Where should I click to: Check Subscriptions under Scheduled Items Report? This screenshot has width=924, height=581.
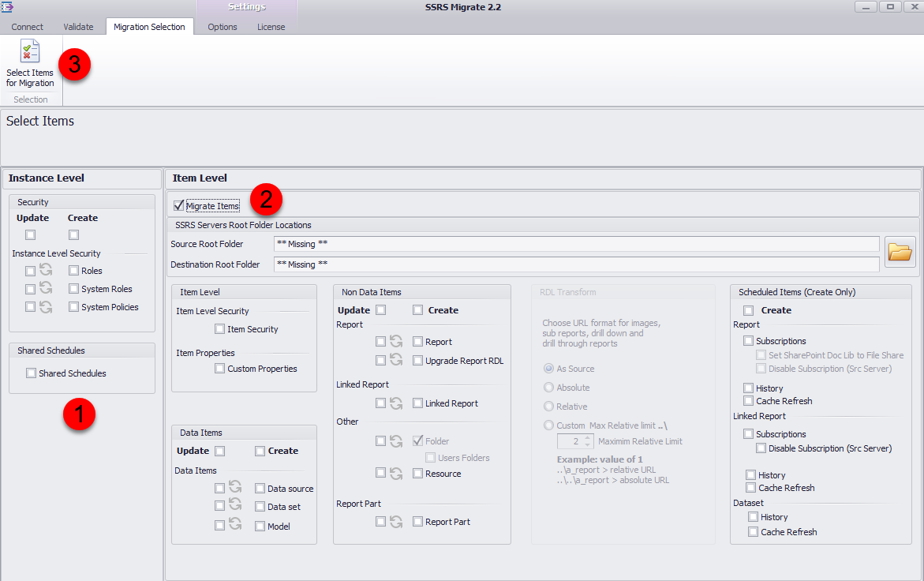coord(748,340)
